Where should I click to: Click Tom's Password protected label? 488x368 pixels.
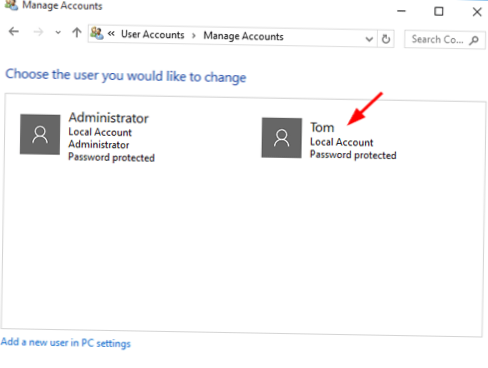coord(353,155)
